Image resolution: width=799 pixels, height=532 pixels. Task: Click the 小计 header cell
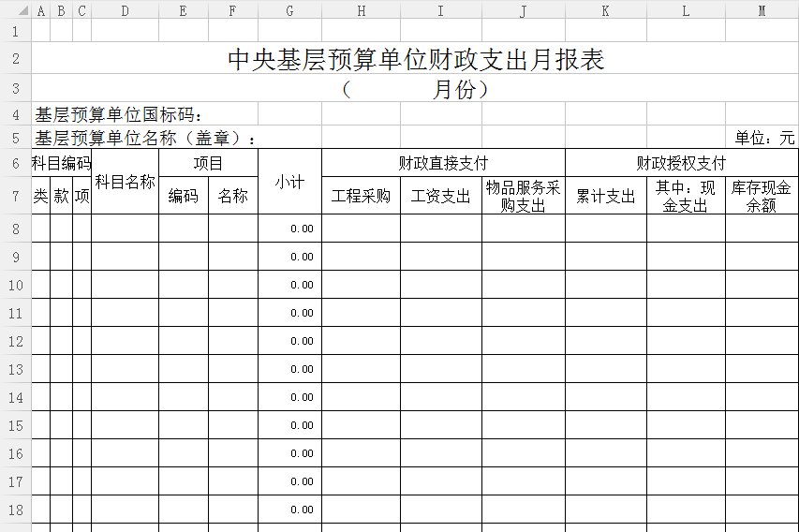[x=289, y=183]
